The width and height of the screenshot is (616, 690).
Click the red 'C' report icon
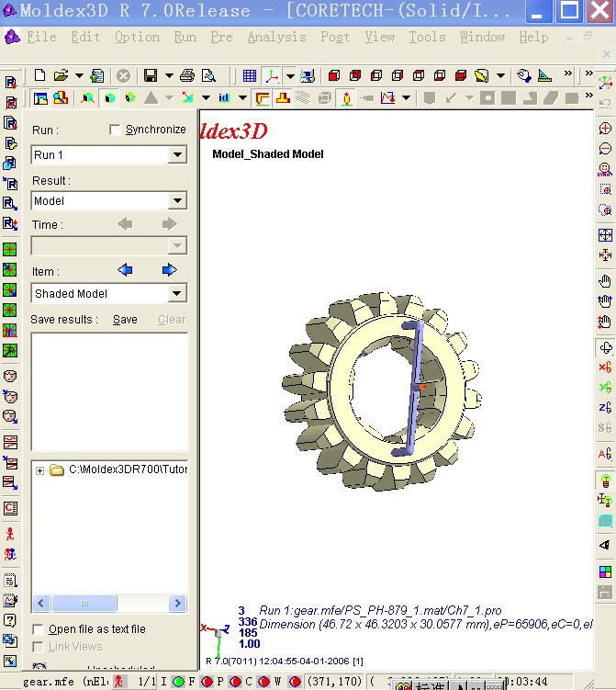pos(10,508)
